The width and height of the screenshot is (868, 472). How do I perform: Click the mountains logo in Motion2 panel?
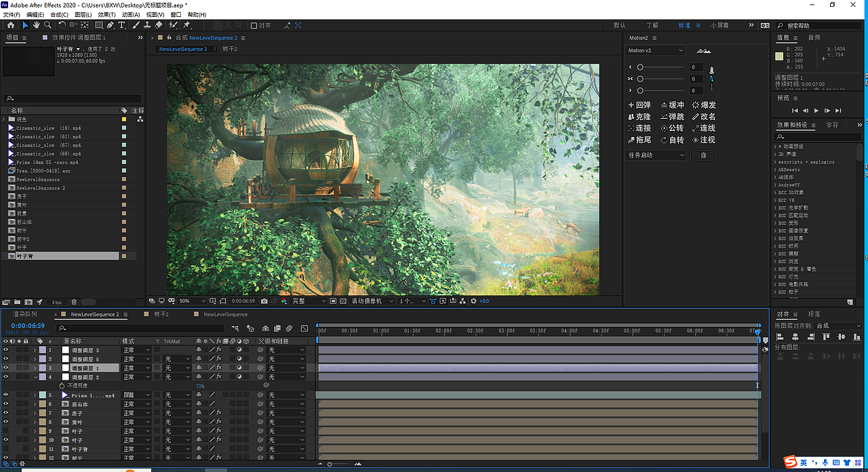(x=703, y=51)
